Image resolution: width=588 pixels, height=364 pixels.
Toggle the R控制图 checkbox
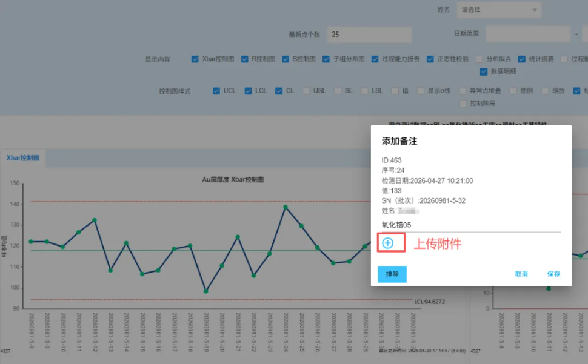click(244, 59)
